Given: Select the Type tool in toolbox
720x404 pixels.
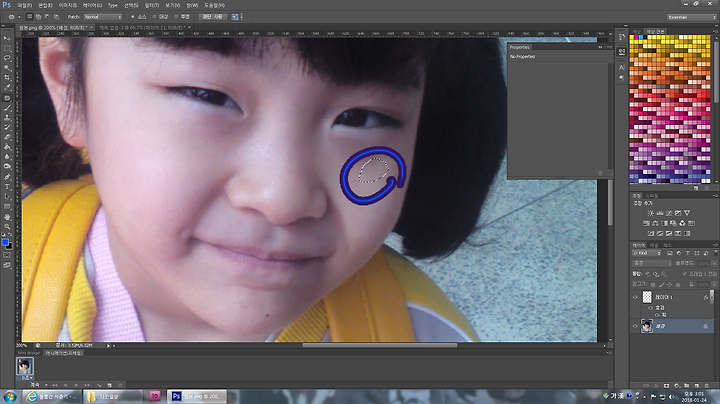Looking at the screenshot, I should click(7, 187).
